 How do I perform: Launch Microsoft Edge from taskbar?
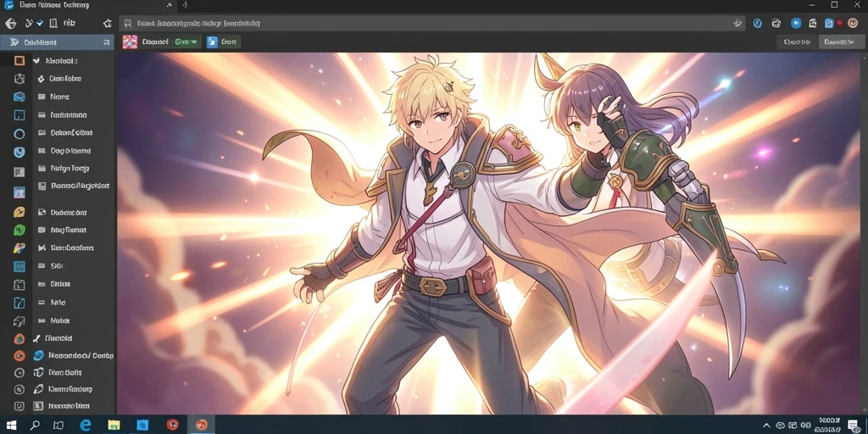point(86,425)
